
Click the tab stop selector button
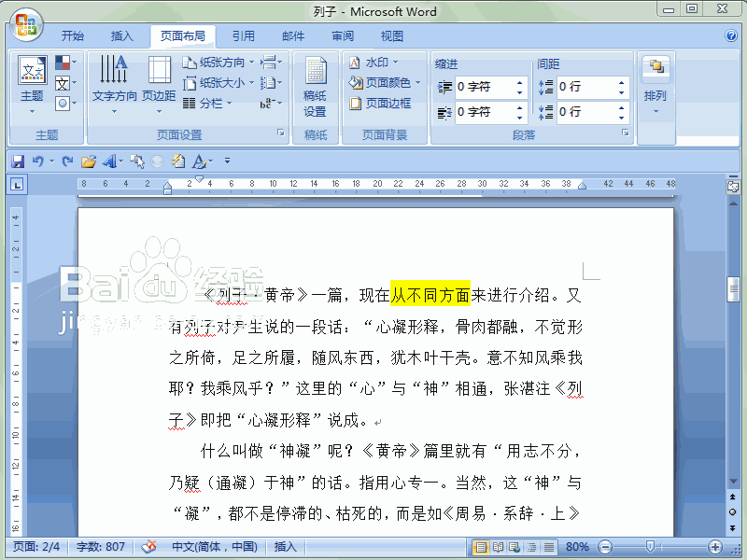[x=17, y=185]
